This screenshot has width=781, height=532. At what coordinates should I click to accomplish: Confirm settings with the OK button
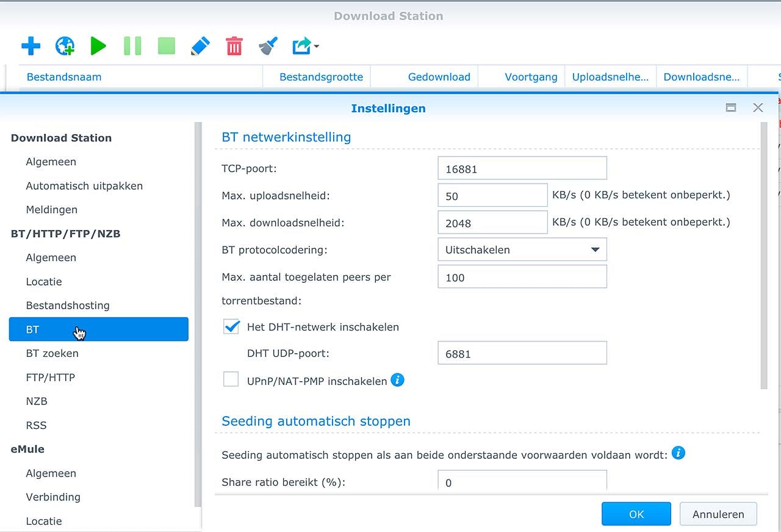tap(636, 514)
